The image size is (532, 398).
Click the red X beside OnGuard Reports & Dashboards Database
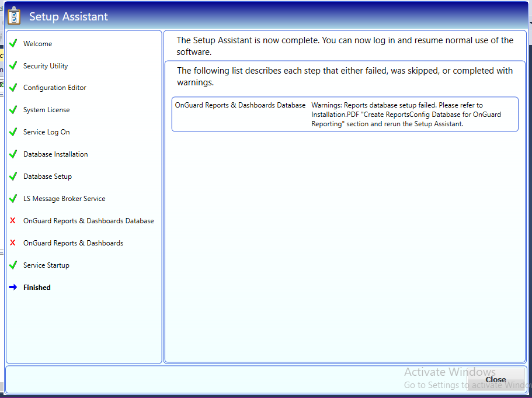(13, 221)
